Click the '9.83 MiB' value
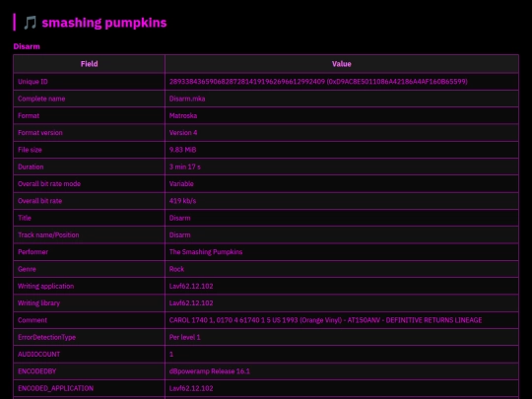 182,150
